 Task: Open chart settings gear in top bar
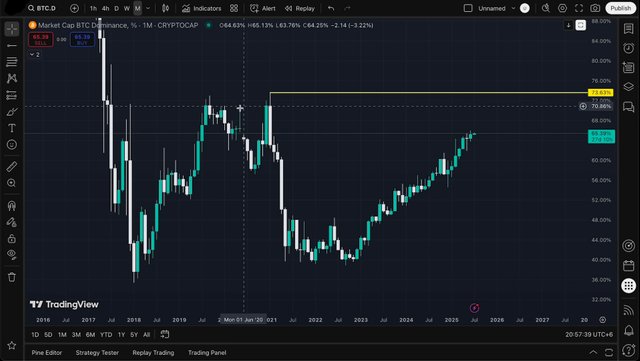(562, 8)
